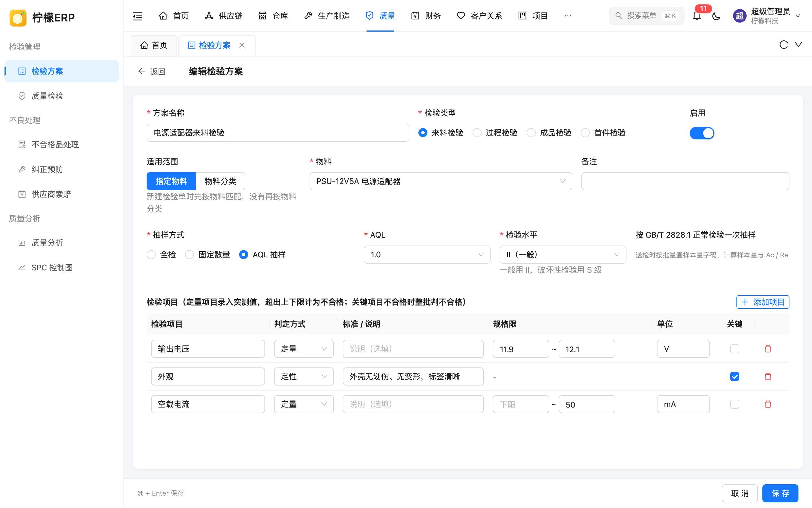
Task: Collapse the sidebar menu icon
Action: (138, 16)
